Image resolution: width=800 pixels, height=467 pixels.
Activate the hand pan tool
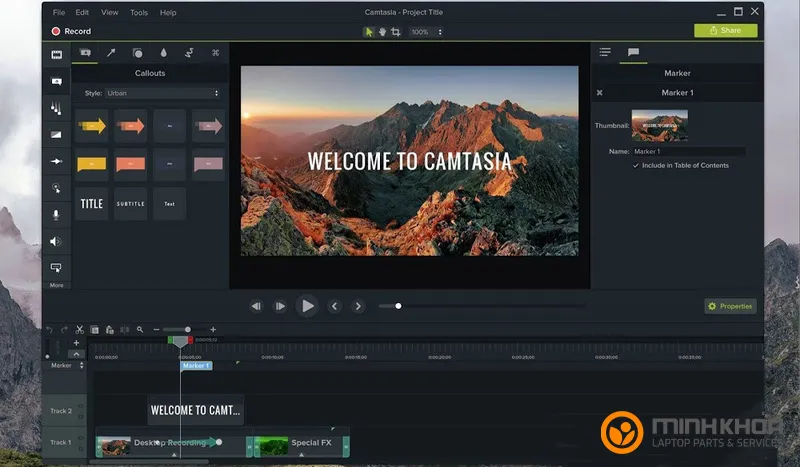382,32
